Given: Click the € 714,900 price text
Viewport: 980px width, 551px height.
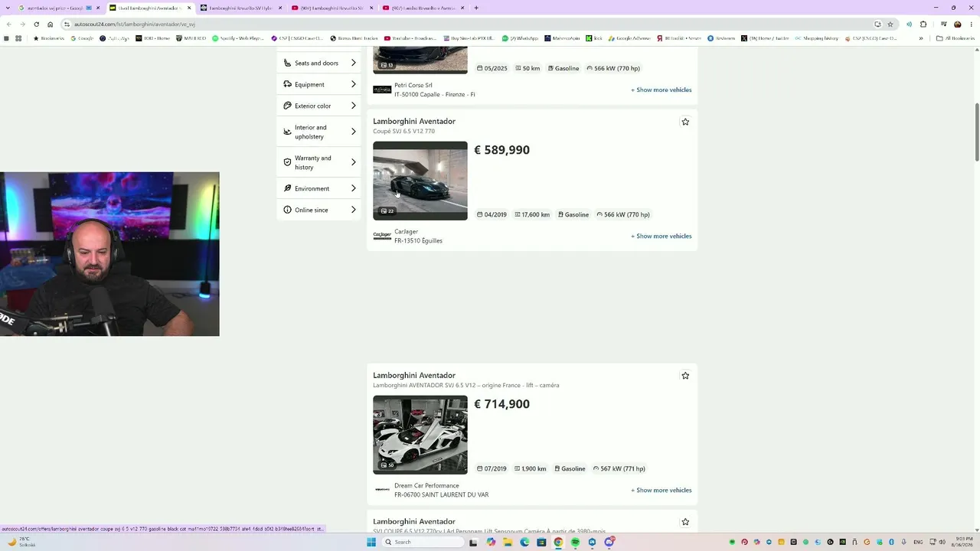Looking at the screenshot, I should pos(501,404).
